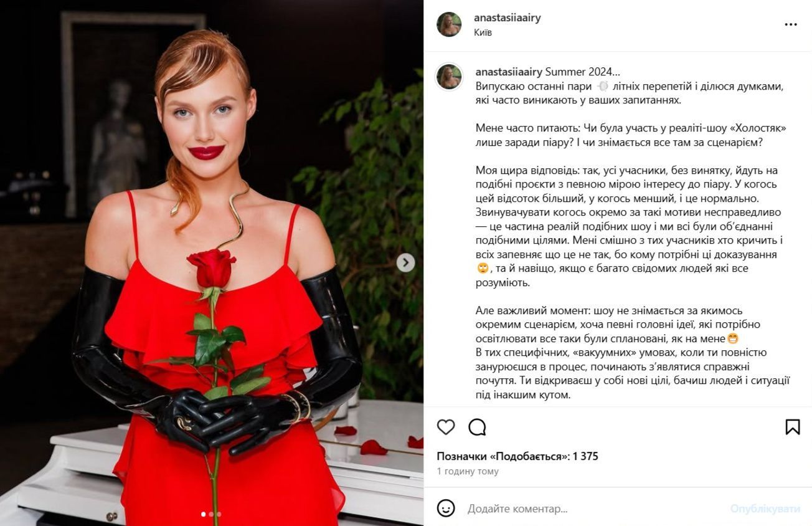Select the second carousel dot indicator
Image resolution: width=812 pixels, height=526 pixels.
coord(211,515)
